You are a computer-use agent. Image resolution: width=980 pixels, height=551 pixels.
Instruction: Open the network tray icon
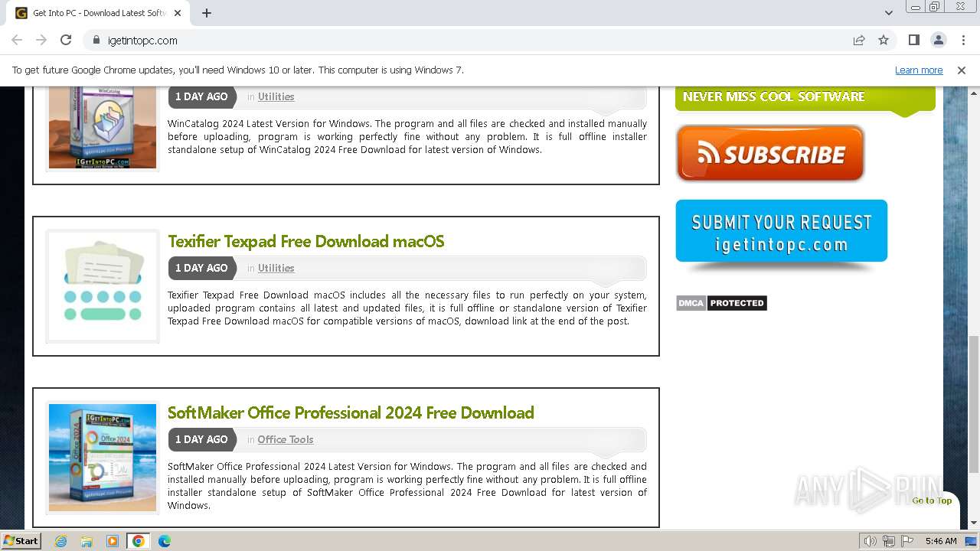pyautogui.click(x=889, y=541)
